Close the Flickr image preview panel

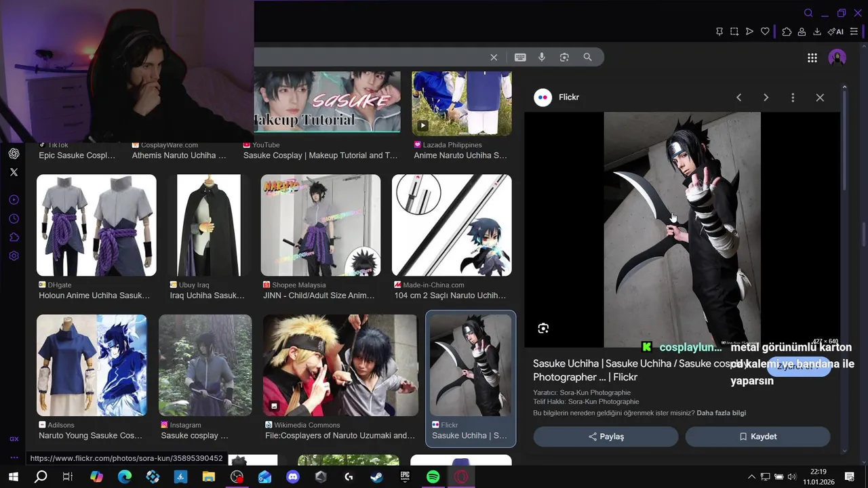point(820,98)
